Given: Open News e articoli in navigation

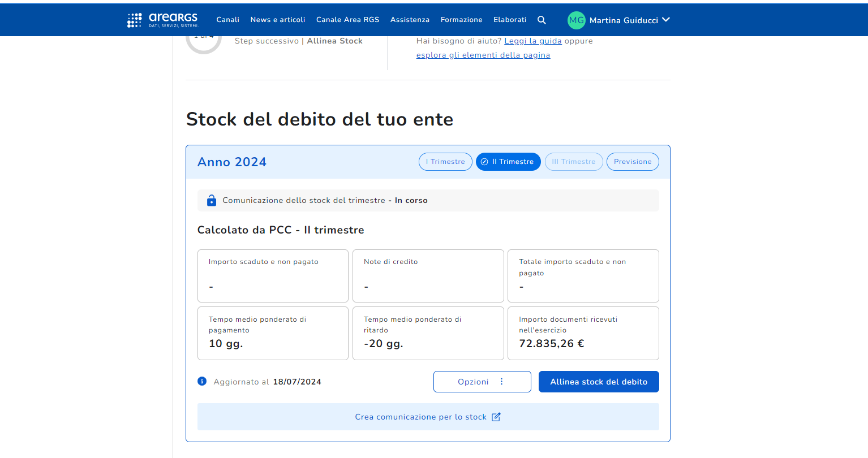Looking at the screenshot, I should point(278,20).
